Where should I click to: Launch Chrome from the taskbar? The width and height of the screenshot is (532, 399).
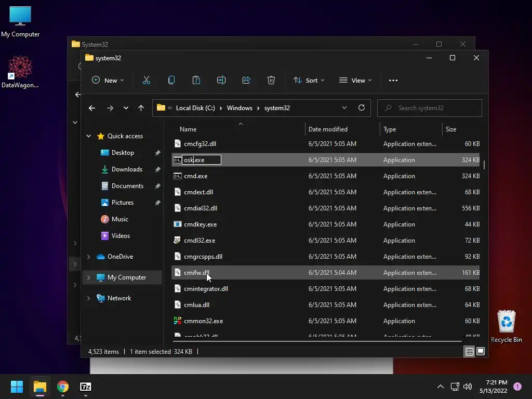click(63, 387)
